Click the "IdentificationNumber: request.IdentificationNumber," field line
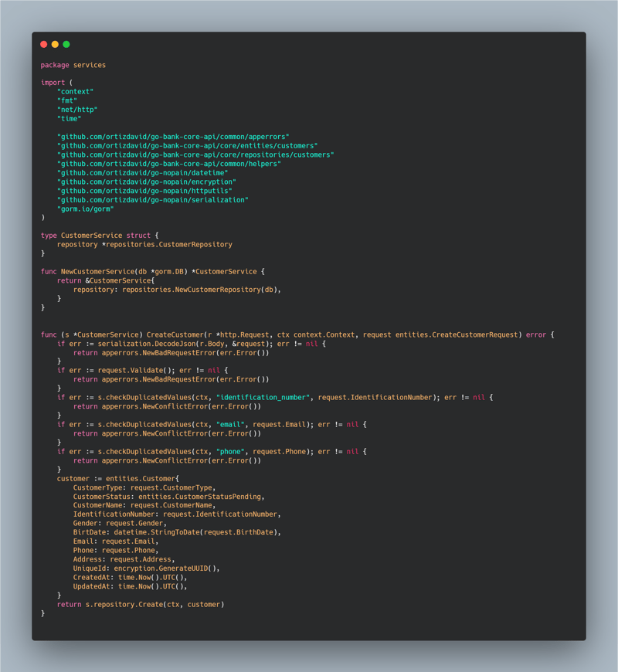Screen dimensions: 618x672 178,514
